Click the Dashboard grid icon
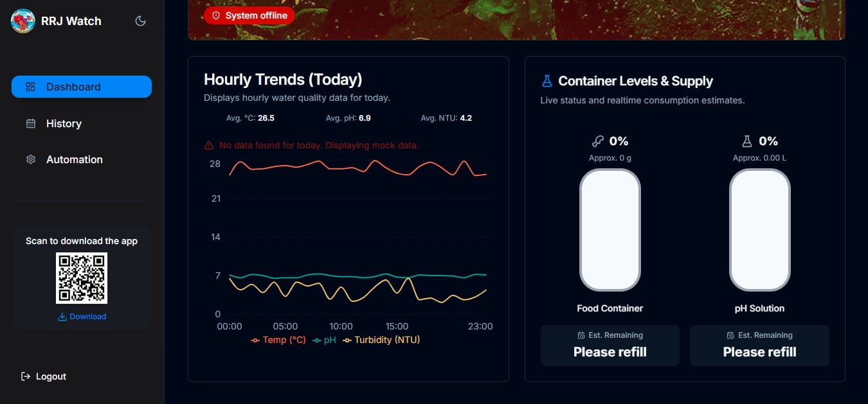Image resolution: width=868 pixels, height=404 pixels. (30, 87)
